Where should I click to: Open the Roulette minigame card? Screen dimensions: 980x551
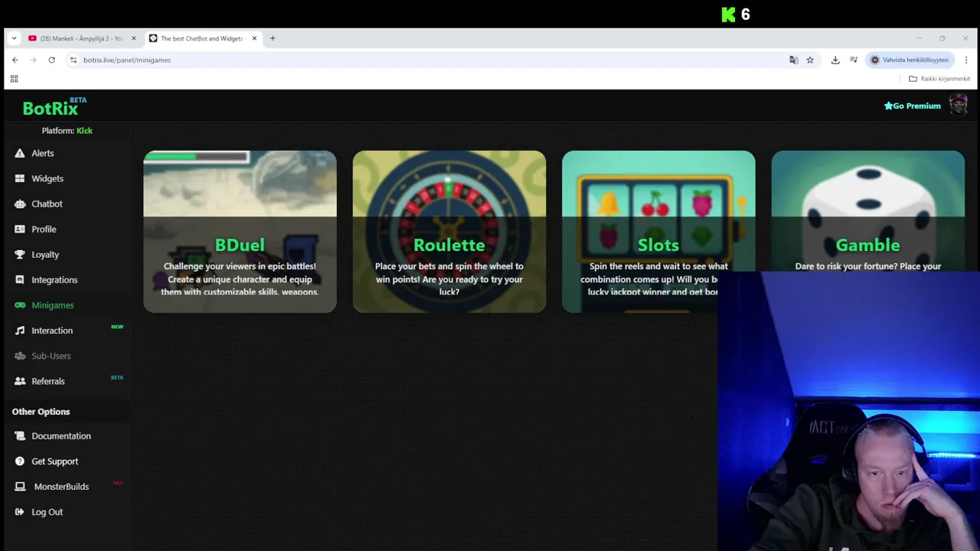[449, 231]
